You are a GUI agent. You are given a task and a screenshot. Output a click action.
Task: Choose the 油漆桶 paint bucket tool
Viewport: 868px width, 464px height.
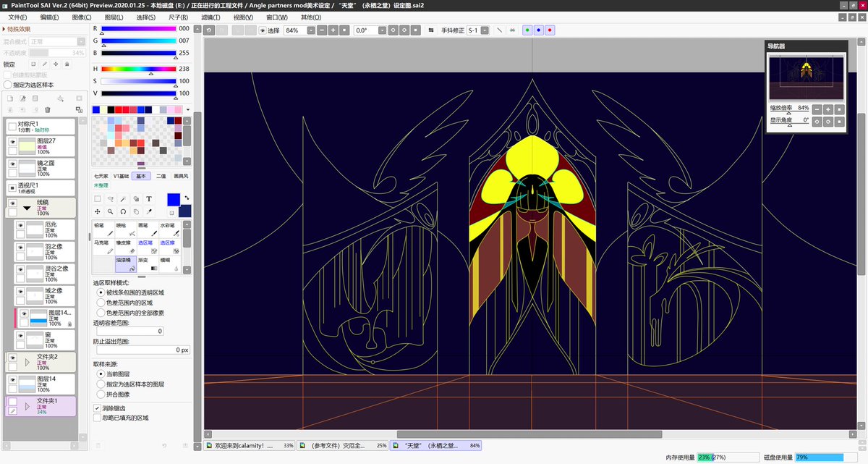(124, 266)
